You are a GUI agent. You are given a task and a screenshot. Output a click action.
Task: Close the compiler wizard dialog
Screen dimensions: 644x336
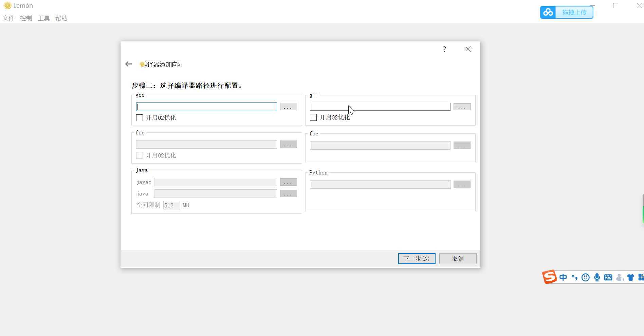[468, 49]
